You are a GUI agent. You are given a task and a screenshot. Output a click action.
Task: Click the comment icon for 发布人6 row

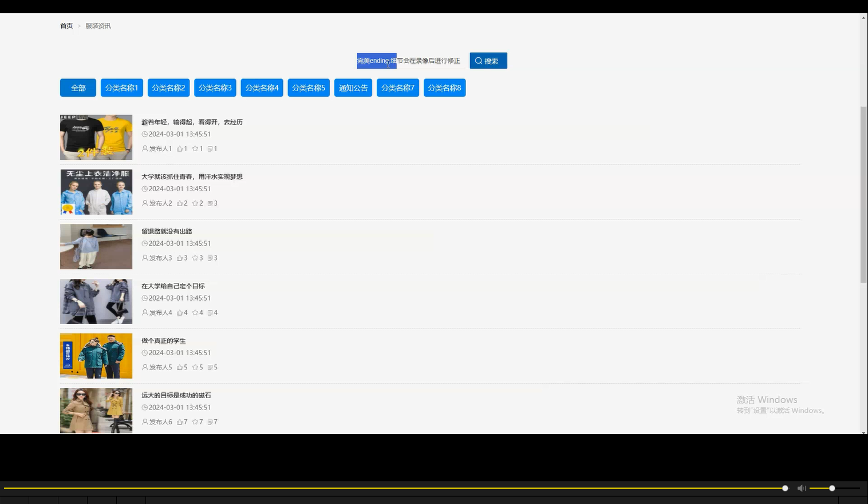click(x=210, y=422)
